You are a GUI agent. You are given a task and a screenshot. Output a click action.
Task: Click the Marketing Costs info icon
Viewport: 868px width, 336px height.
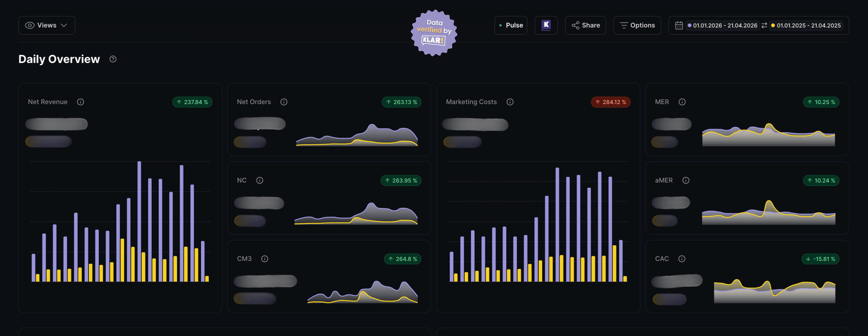tap(510, 102)
